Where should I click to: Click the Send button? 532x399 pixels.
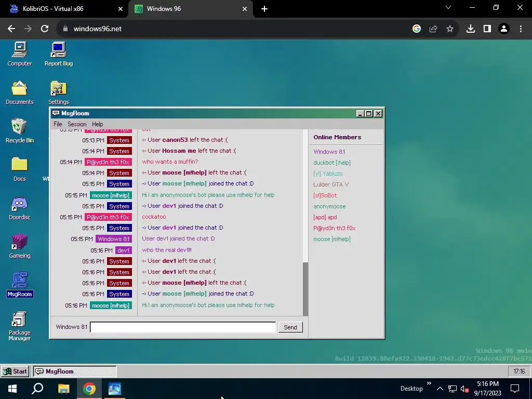pyautogui.click(x=290, y=327)
